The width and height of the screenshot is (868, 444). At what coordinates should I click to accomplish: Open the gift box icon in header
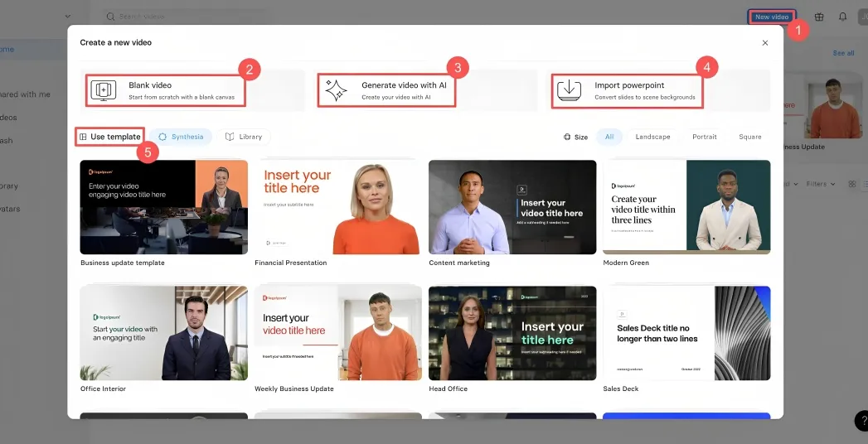[x=819, y=17]
